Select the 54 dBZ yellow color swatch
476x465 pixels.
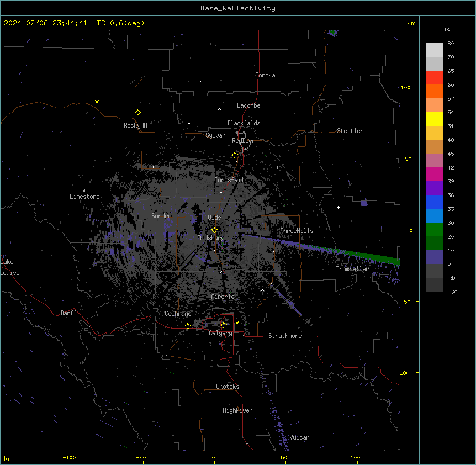(x=434, y=119)
